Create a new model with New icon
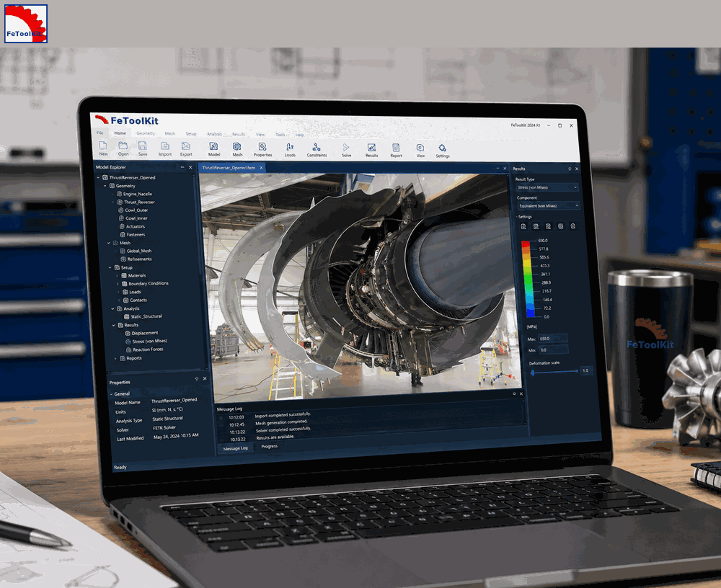The height and width of the screenshot is (588, 721). pyautogui.click(x=103, y=146)
